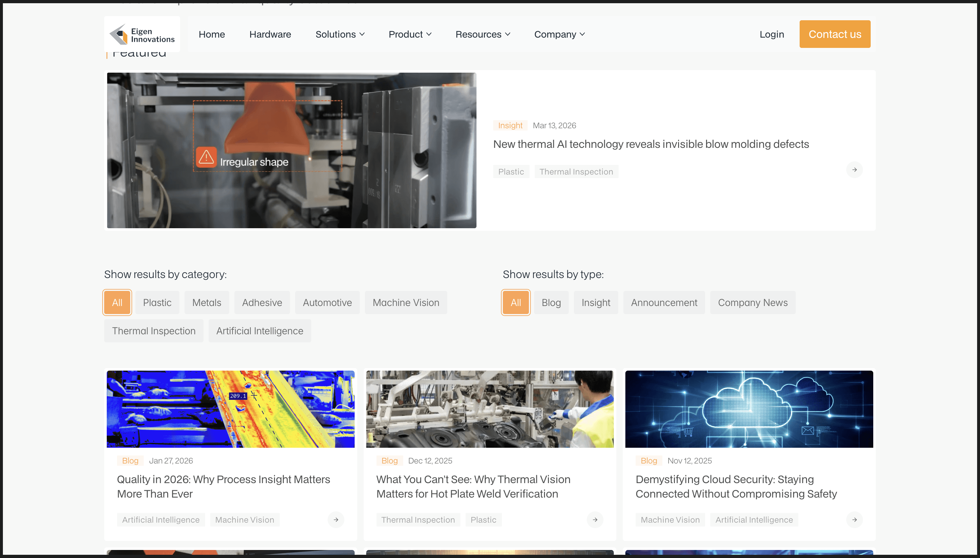Screen dimensions: 980x558
Task: Expand the Solutions dropdown menu
Action: coord(340,34)
